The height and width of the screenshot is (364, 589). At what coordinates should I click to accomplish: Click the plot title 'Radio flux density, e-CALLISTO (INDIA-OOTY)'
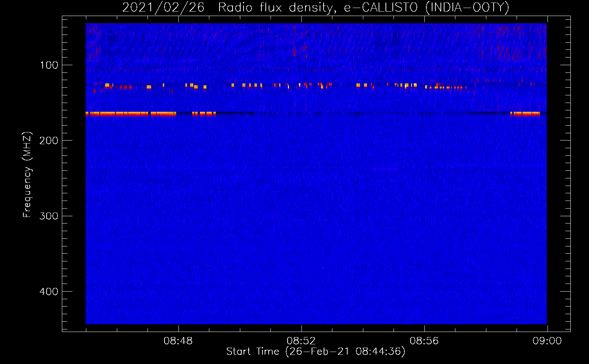click(x=363, y=8)
